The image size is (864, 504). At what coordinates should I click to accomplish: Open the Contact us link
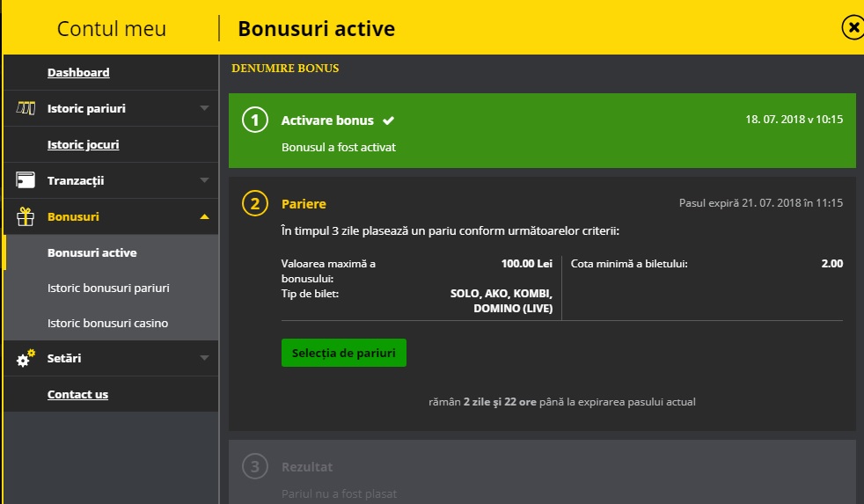77,394
